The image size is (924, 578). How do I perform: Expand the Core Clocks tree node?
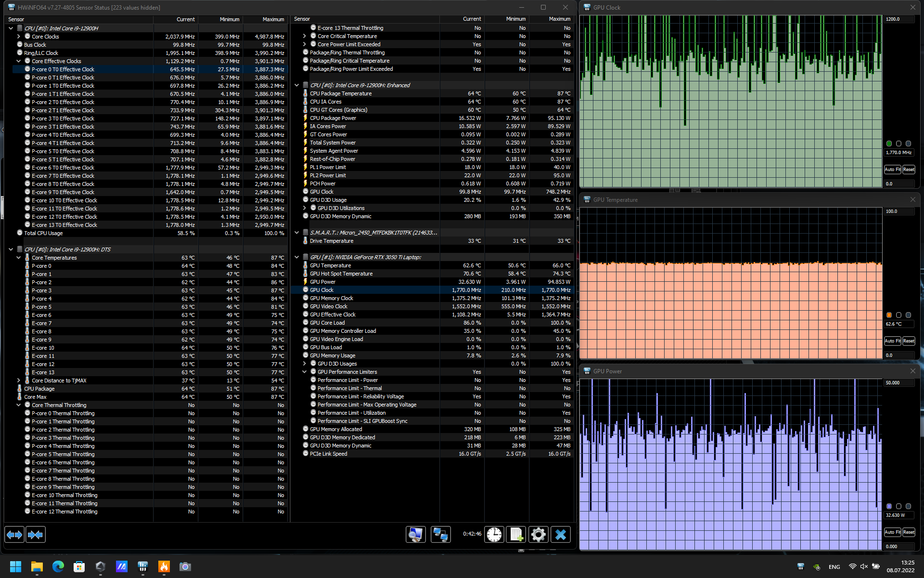(x=19, y=37)
